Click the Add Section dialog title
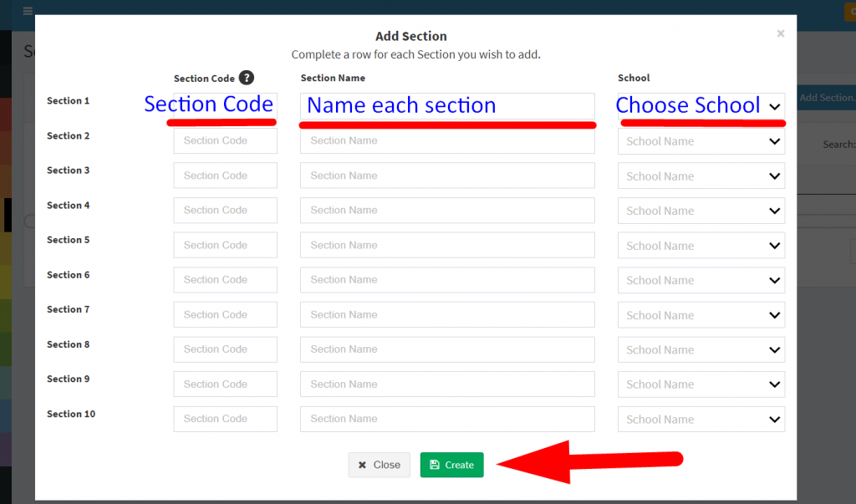The width and height of the screenshot is (856, 504). [x=411, y=36]
